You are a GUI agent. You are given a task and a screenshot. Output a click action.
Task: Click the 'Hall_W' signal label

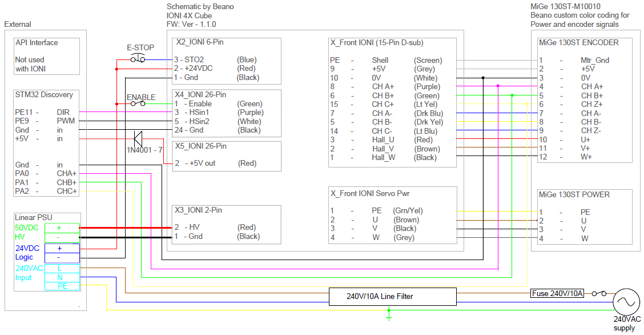coord(384,157)
